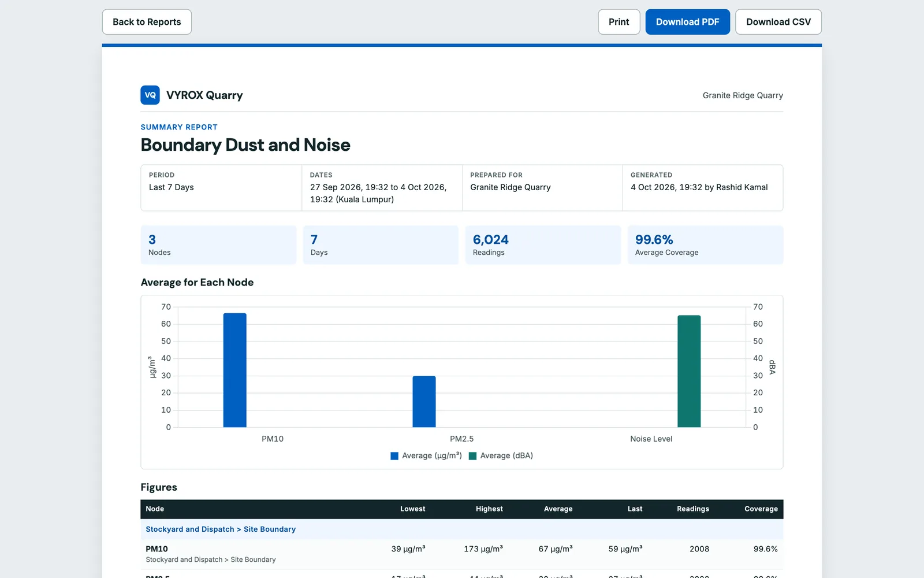Click the Highest column header
924x578 pixels.
point(489,509)
